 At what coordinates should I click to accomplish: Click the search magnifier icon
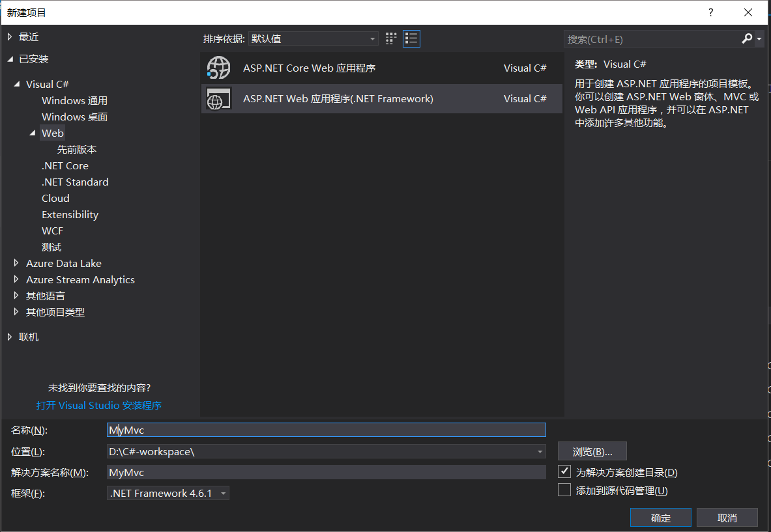tap(747, 38)
